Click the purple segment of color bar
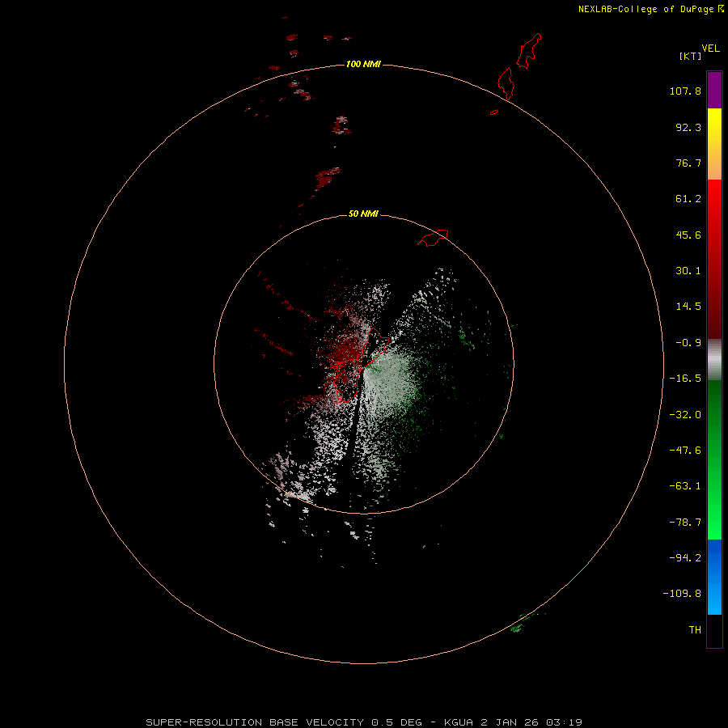The image size is (728, 728). (x=714, y=90)
